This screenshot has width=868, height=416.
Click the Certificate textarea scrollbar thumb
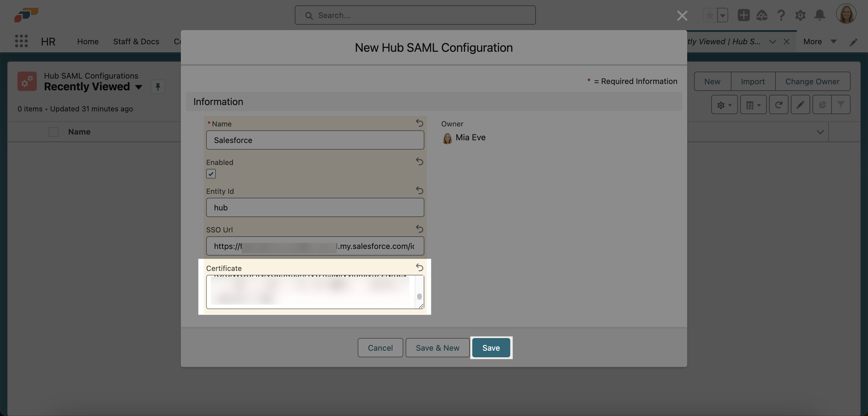coord(419,296)
